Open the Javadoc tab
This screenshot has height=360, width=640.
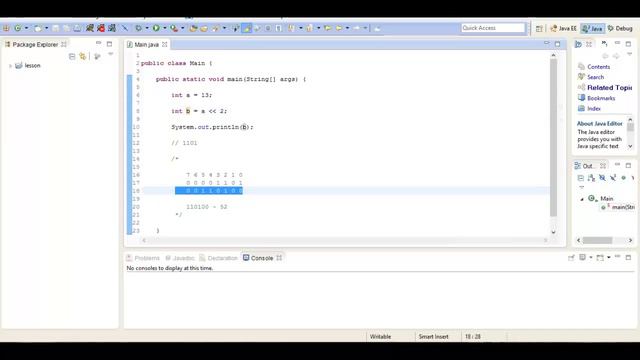pyautogui.click(x=180, y=258)
